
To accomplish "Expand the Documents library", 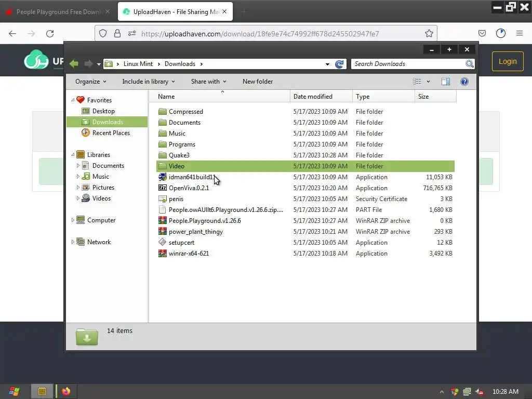I will 78,166.
